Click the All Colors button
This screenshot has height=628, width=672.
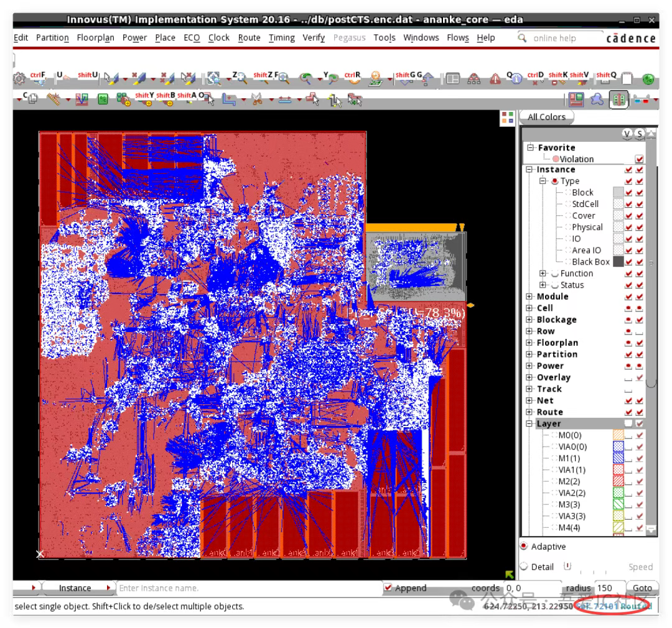[546, 117]
